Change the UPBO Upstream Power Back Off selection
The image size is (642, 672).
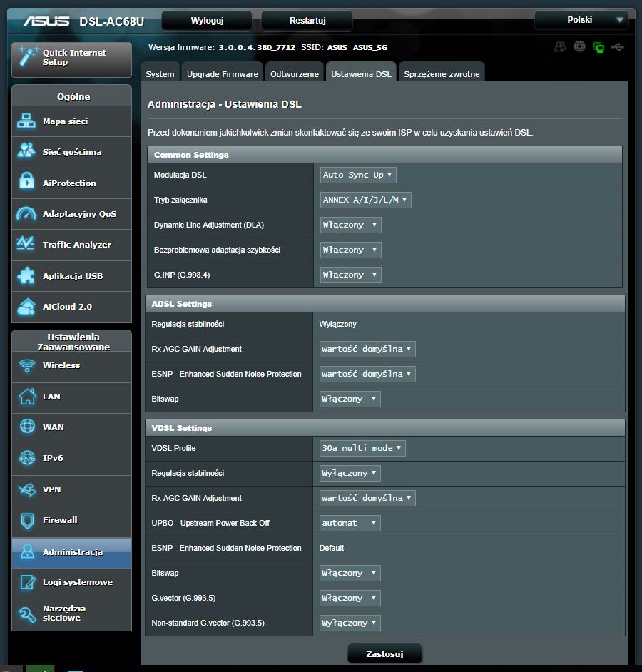coord(350,523)
